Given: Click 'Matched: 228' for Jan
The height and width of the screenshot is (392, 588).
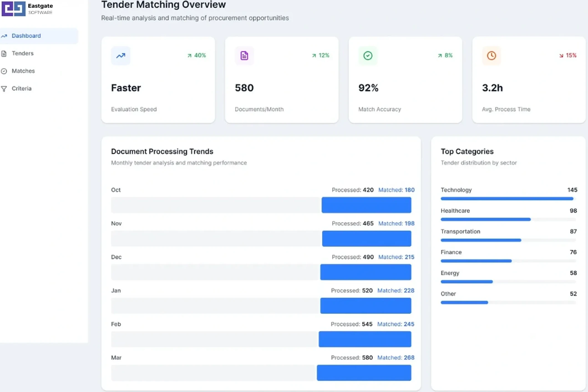Looking at the screenshot, I should [396, 291].
